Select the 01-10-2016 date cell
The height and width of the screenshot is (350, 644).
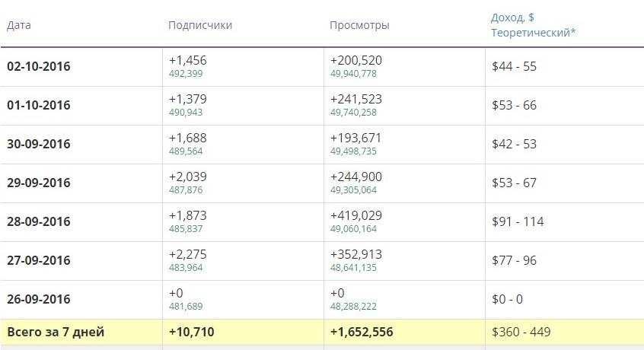pyautogui.click(x=39, y=105)
